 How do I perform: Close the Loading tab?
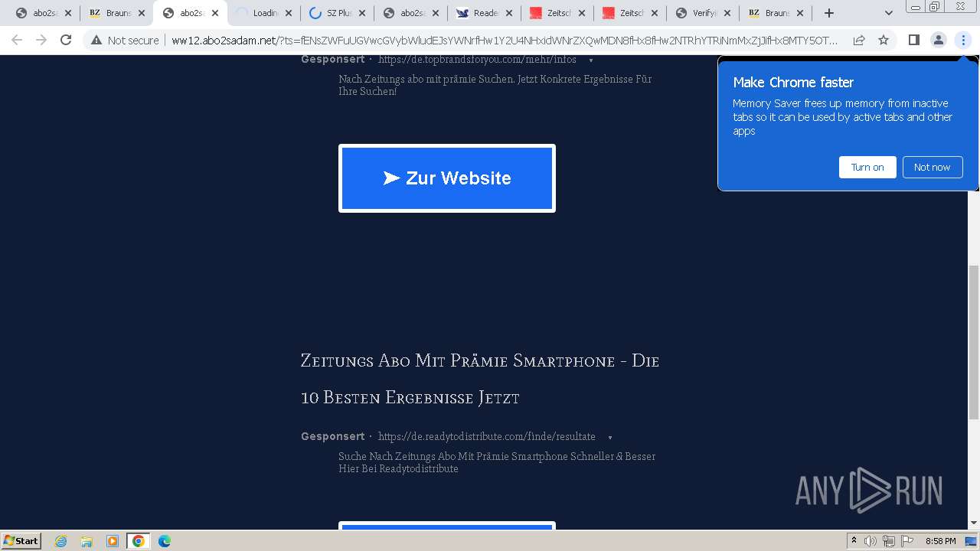tap(289, 13)
